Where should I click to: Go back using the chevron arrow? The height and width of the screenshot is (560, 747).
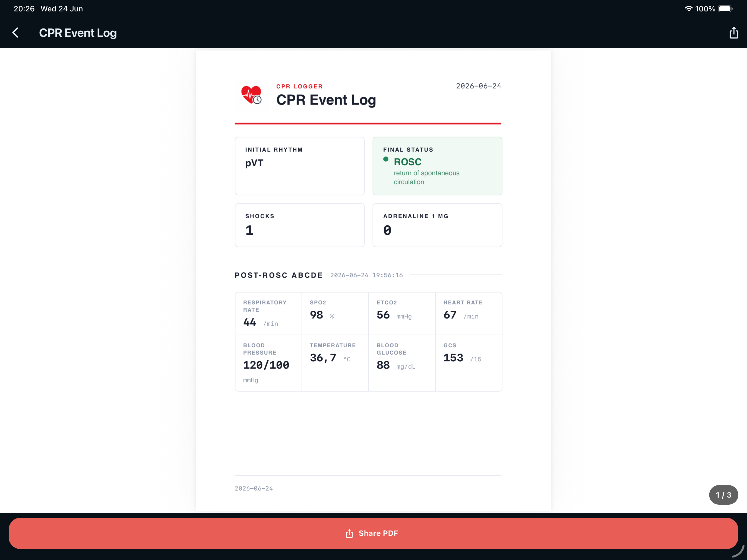(x=15, y=33)
